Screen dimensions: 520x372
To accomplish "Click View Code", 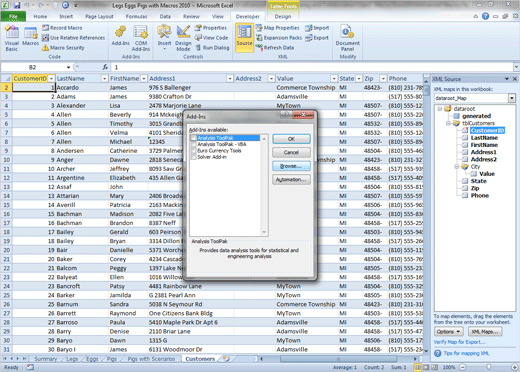I will [x=212, y=38].
